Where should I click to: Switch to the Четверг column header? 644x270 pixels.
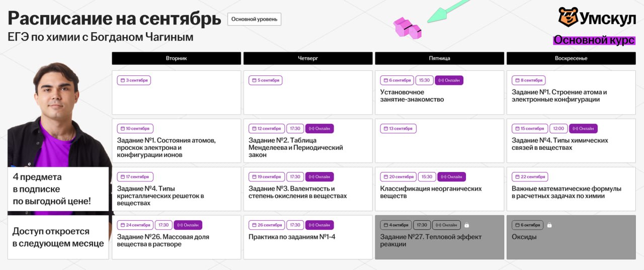(308, 58)
